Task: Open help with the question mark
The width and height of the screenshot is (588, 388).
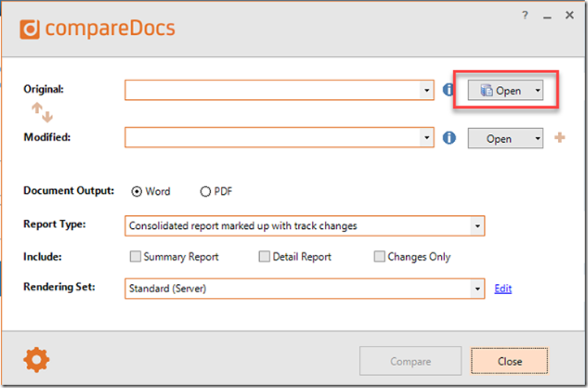Action: 525,15
